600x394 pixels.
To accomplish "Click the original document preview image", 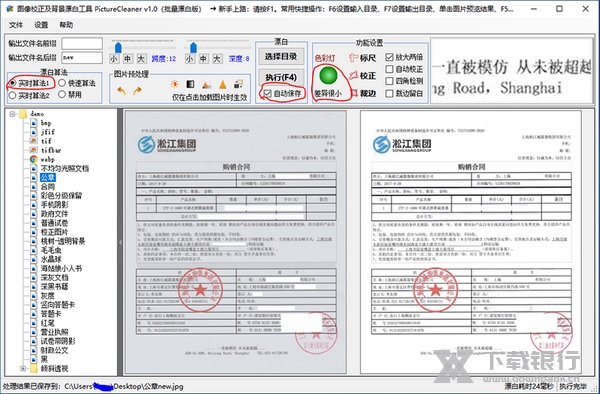I will tap(236, 242).
